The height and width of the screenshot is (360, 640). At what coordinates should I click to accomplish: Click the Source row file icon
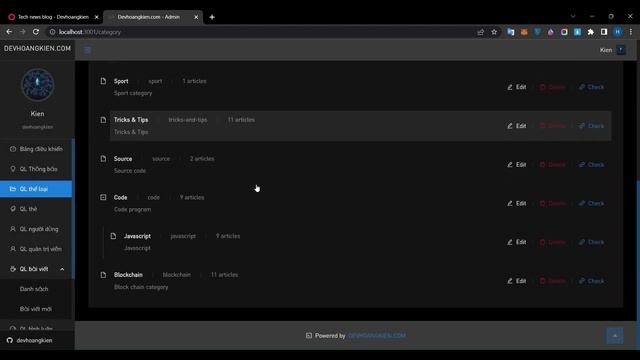[103, 158]
